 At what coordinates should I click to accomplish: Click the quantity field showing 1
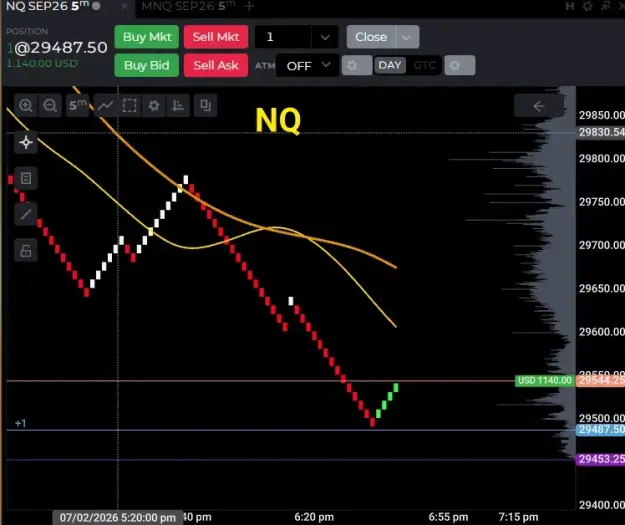tap(283, 37)
